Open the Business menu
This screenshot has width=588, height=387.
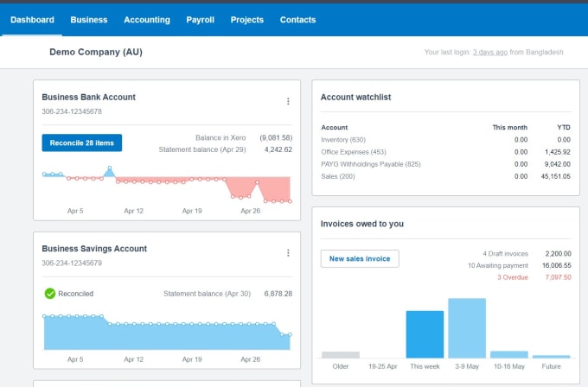click(x=89, y=20)
